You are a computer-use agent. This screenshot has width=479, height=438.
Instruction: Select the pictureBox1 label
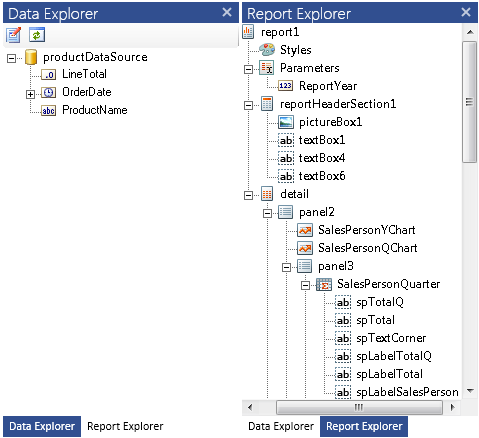(x=330, y=122)
